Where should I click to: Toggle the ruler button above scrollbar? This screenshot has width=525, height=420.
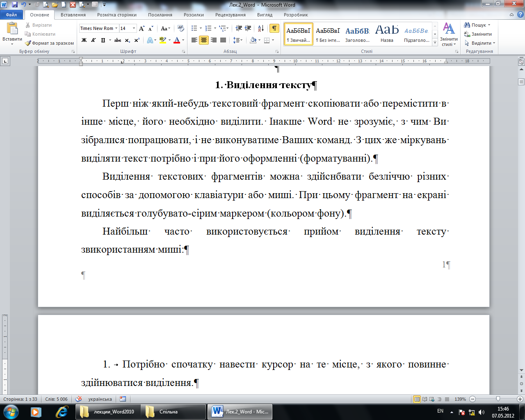[521, 62]
